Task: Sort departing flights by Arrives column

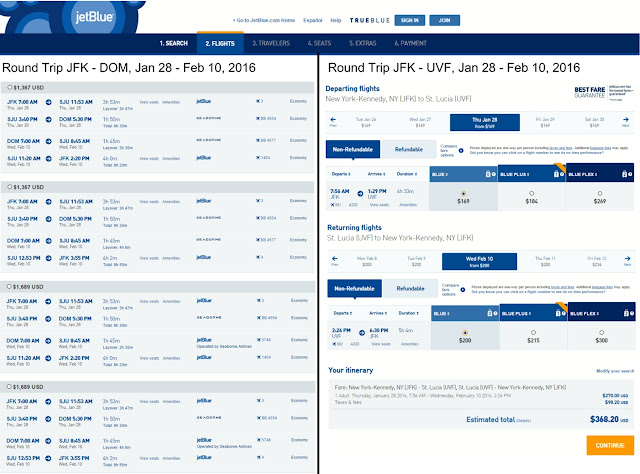Action: click(x=376, y=174)
